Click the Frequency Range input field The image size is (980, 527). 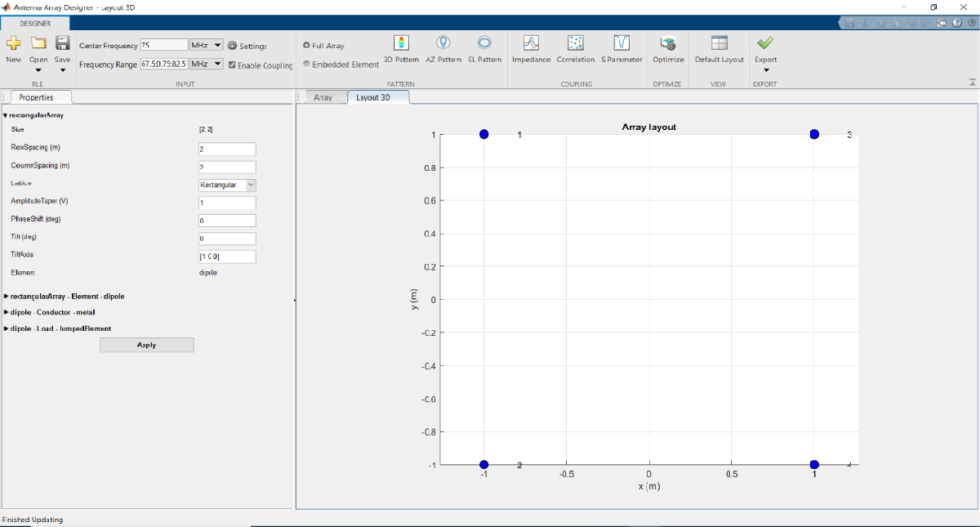(164, 63)
